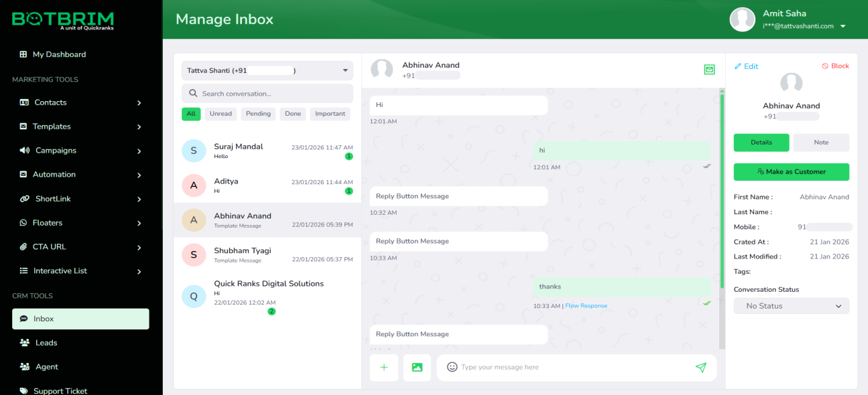This screenshot has height=395, width=868.
Task: Click the image attachment icon
Action: point(417,368)
